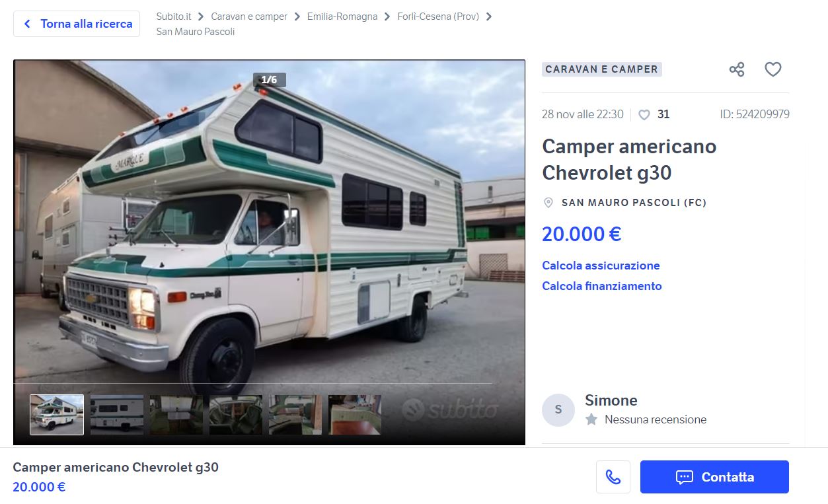Select the third photo thumbnail
This screenshot has height=504, width=828.
pyautogui.click(x=176, y=415)
